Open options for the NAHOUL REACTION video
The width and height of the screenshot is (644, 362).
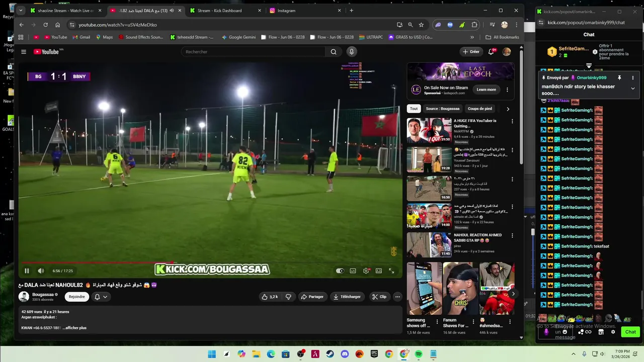[512, 235]
